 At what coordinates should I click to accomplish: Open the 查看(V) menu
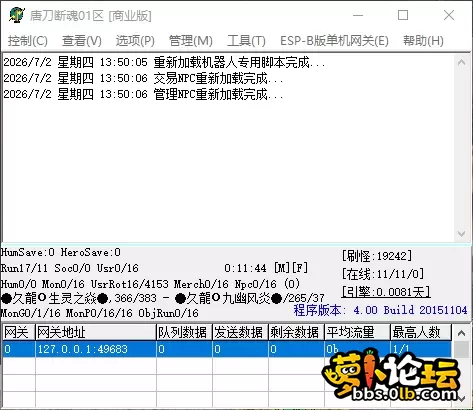(82, 41)
